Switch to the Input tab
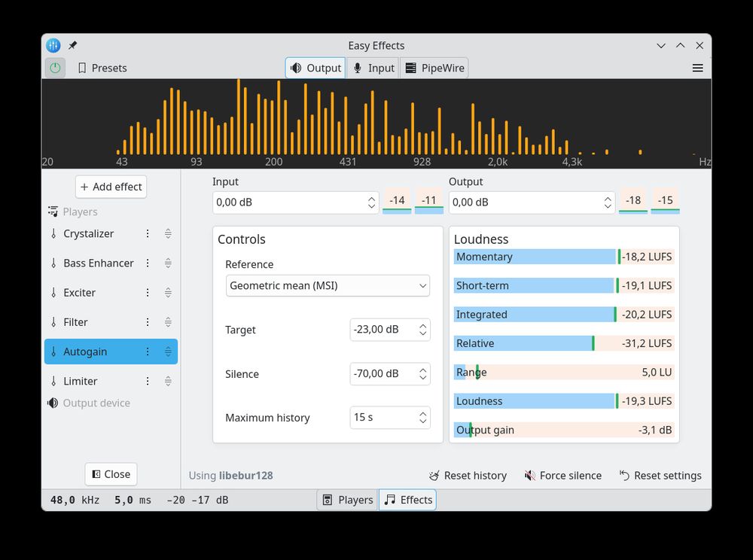Viewport: 753px width, 560px height. tap(373, 68)
